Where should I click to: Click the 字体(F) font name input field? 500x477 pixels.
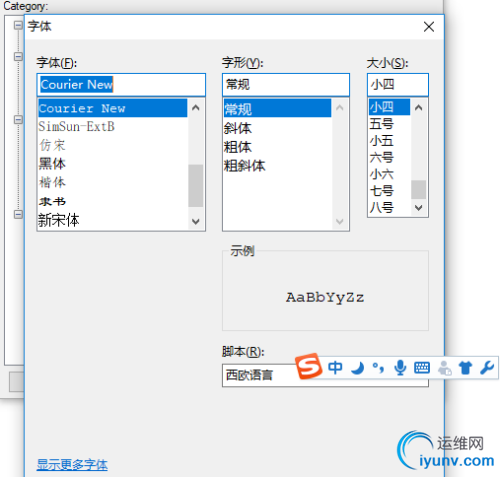[x=121, y=85]
